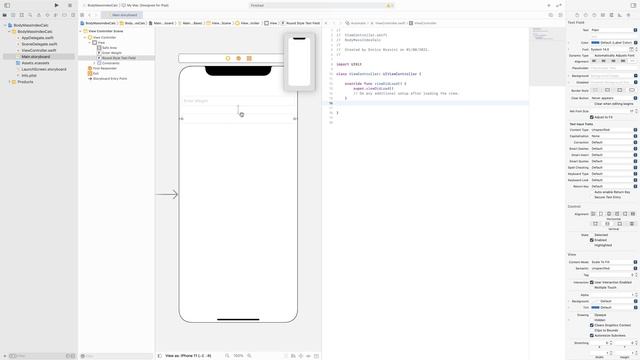Open the Keyboard Type dropdown
This screenshot has height=360, width=640.
(613, 174)
